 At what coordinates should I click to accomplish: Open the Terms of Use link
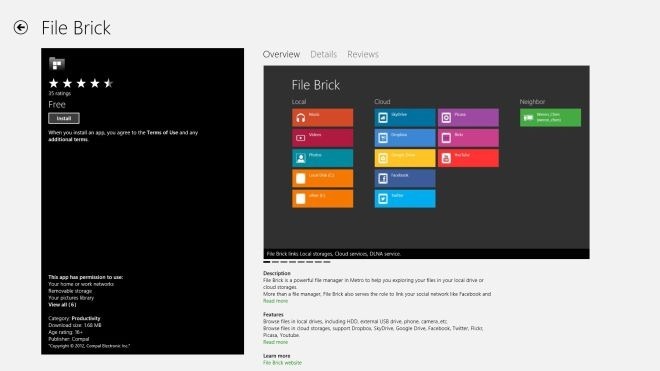click(162, 132)
